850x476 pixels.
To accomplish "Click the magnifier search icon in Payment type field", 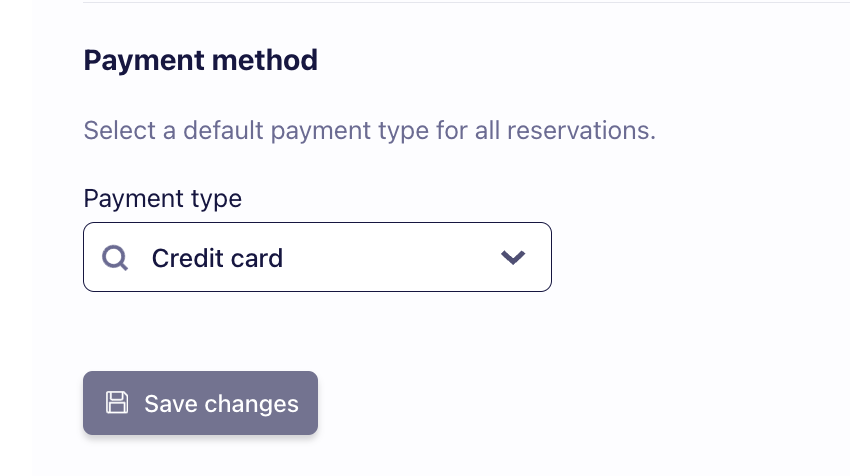I will pyautogui.click(x=115, y=258).
